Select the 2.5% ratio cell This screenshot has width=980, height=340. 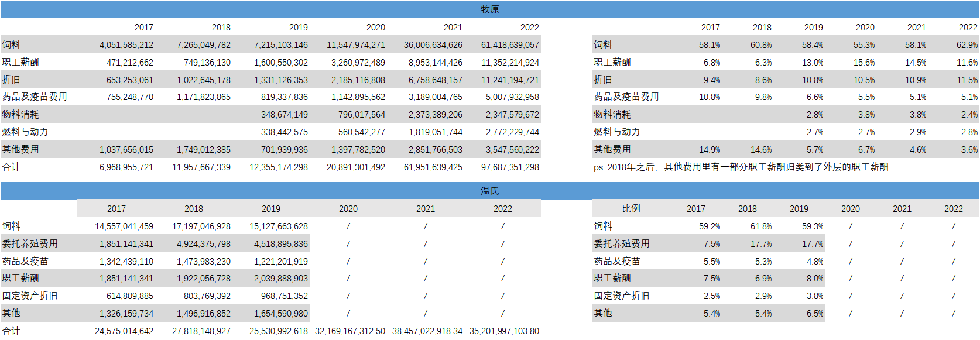point(712,296)
